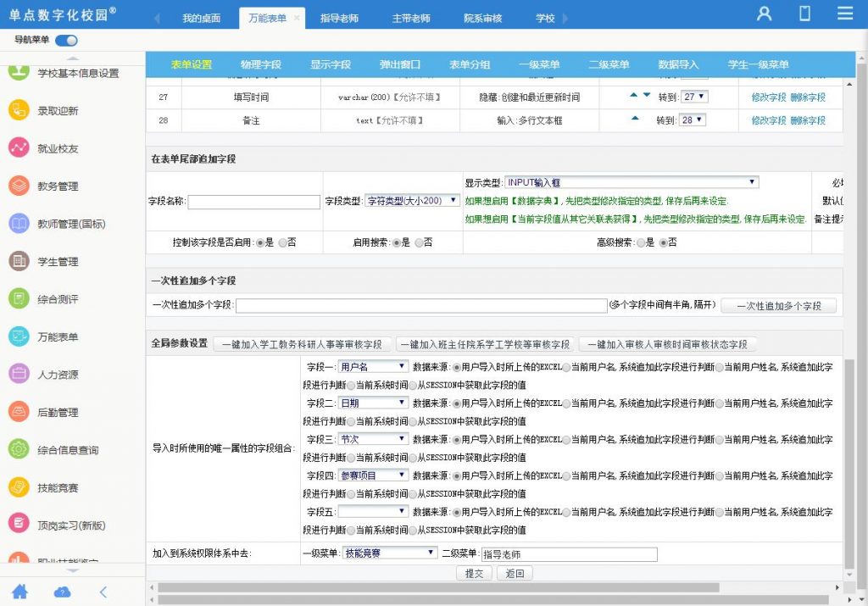Click the 技能竞赛 sidebar icon
Screen dimensions: 868x606
(19, 487)
